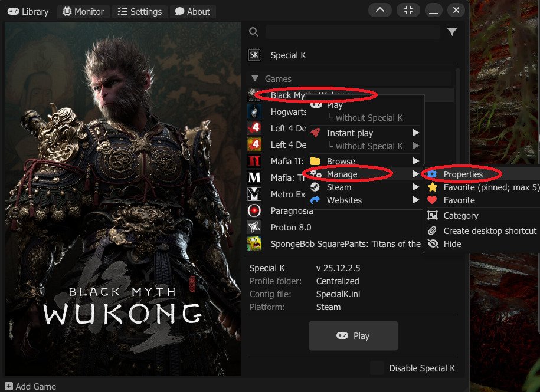The height and width of the screenshot is (392, 540).
Task: Click the Steam logo icon in the menu
Action: (315, 187)
